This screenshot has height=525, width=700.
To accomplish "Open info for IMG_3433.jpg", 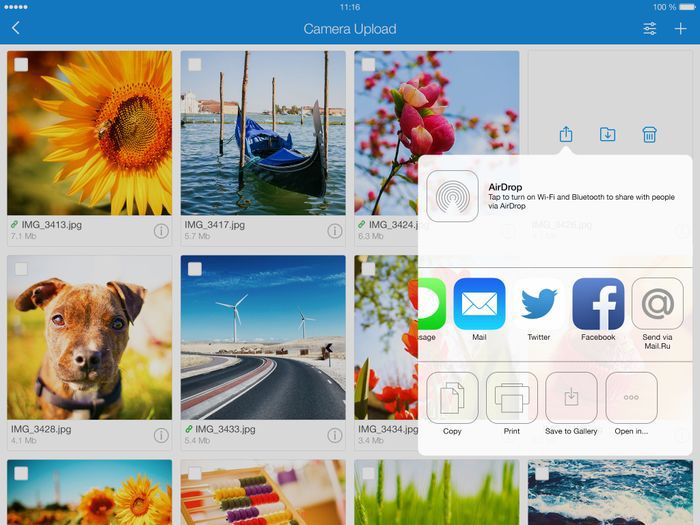I will 335,435.
